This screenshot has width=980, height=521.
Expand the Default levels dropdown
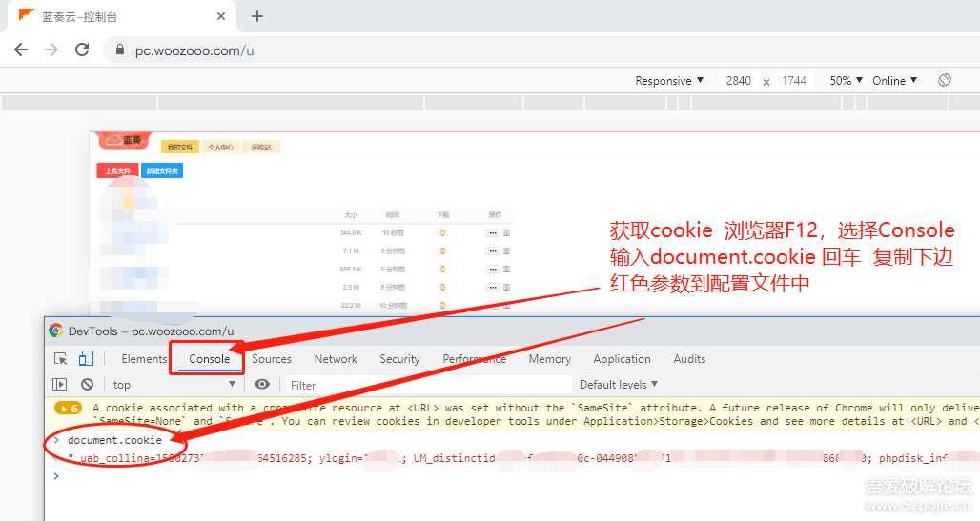619,385
